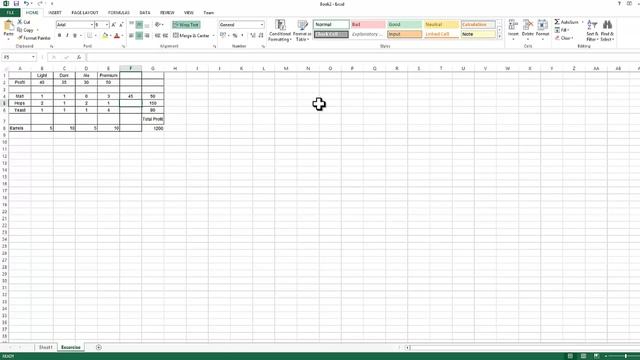Open Conditional Formatting menu

pos(280,31)
